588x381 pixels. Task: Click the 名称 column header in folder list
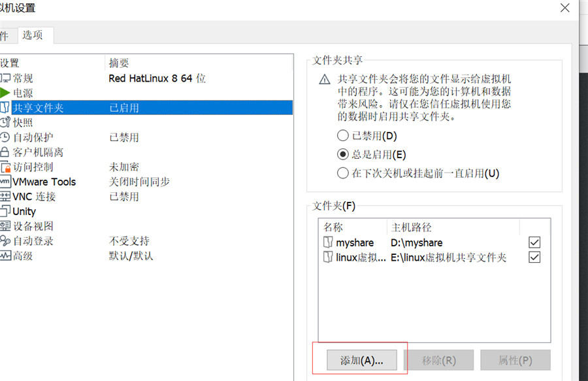pyautogui.click(x=353, y=227)
